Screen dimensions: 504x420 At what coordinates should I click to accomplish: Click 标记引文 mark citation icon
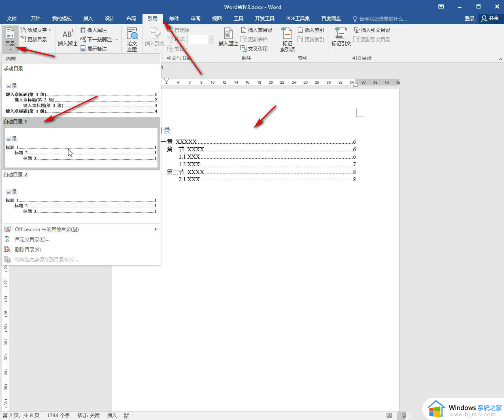341,33
